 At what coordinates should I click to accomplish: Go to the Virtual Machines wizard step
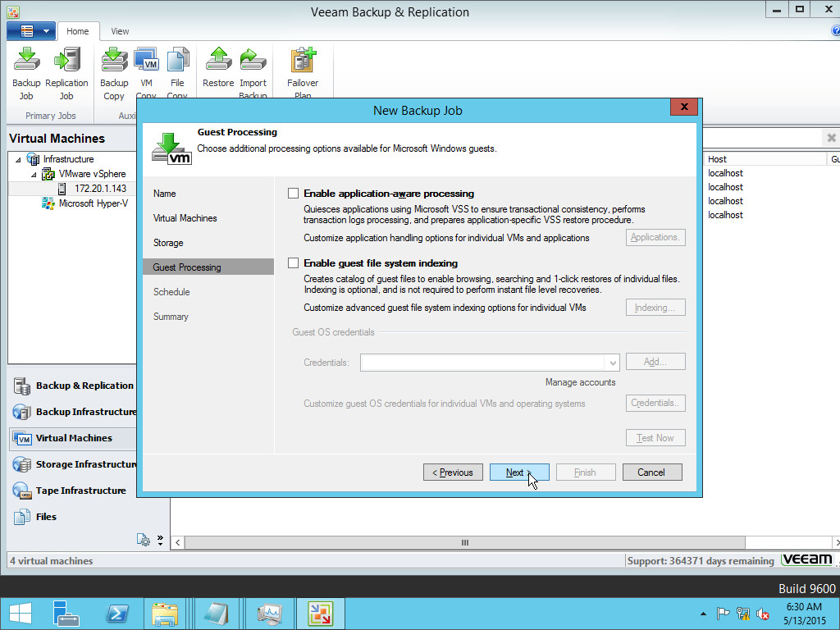(185, 218)
